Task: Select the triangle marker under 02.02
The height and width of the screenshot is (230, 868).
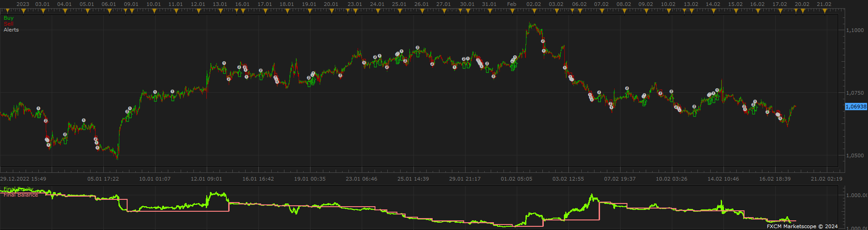Action: [x=534, y=11]
